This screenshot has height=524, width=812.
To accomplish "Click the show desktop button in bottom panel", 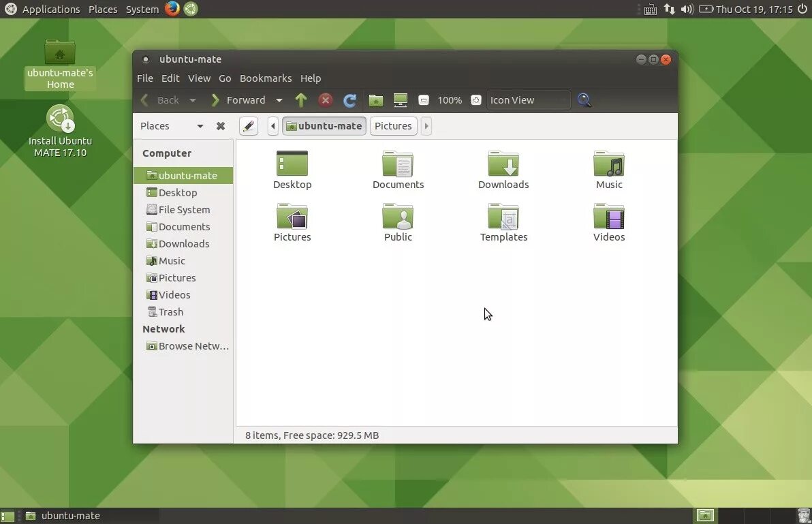I will point(7,516).
